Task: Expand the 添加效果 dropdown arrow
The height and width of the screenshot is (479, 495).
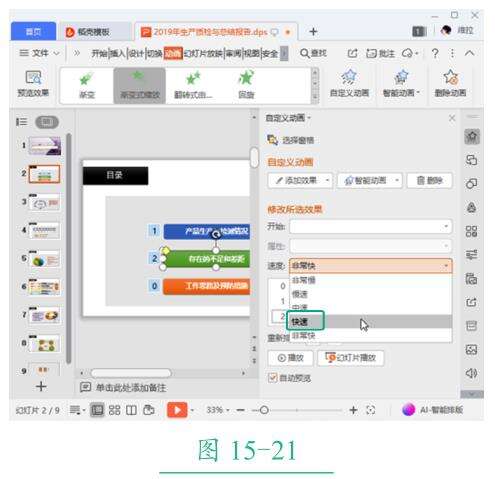Action: point(327,180)
